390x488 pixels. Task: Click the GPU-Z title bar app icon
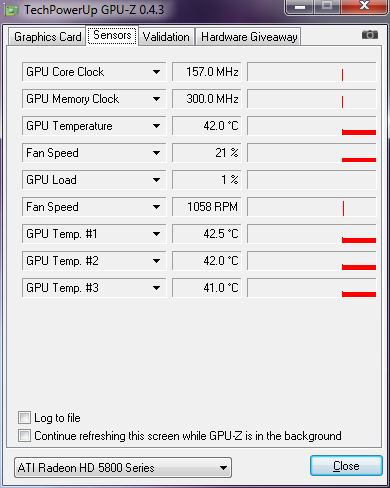[x=11, y=11]
